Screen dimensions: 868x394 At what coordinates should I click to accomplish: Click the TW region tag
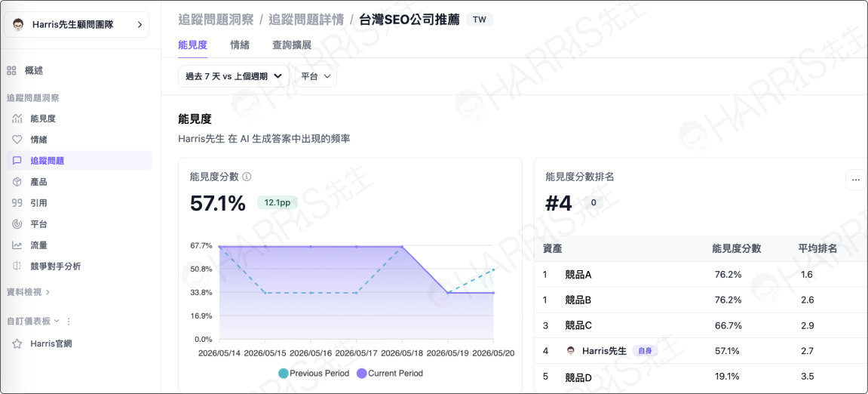[x=480, y=20]
